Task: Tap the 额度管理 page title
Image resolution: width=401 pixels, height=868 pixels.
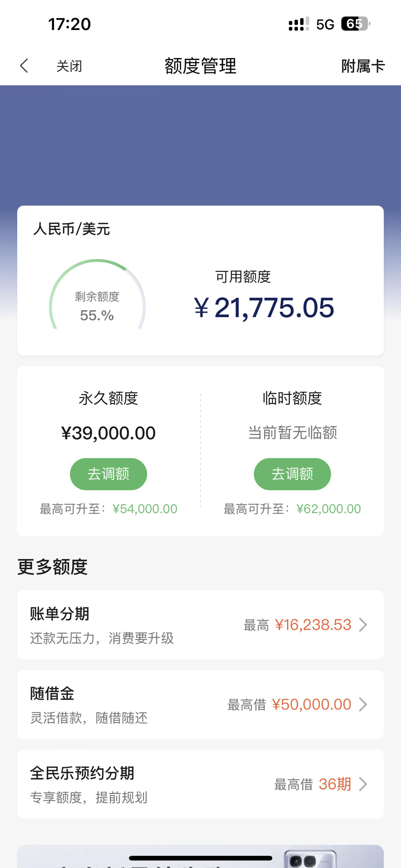Action: (200, 66)
